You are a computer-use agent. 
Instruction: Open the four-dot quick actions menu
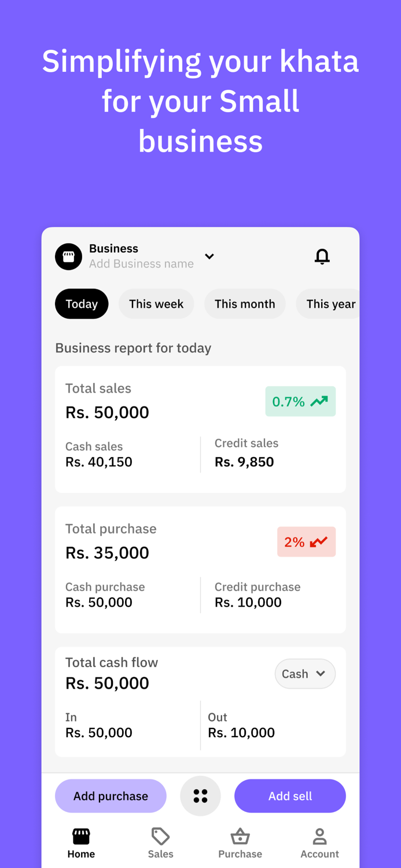[201, 796]
